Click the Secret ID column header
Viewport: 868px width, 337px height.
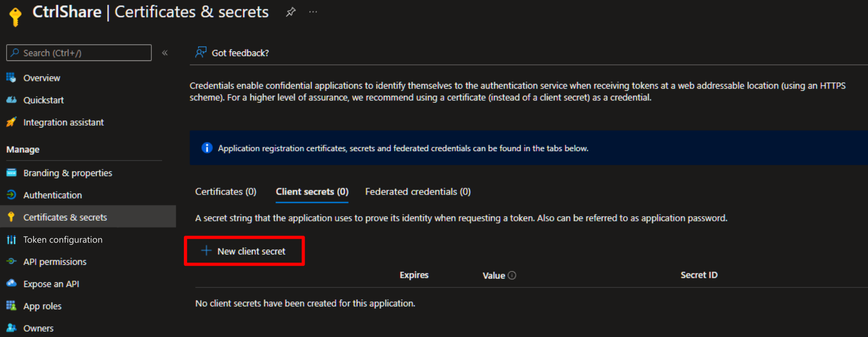[x=699, y=275]
